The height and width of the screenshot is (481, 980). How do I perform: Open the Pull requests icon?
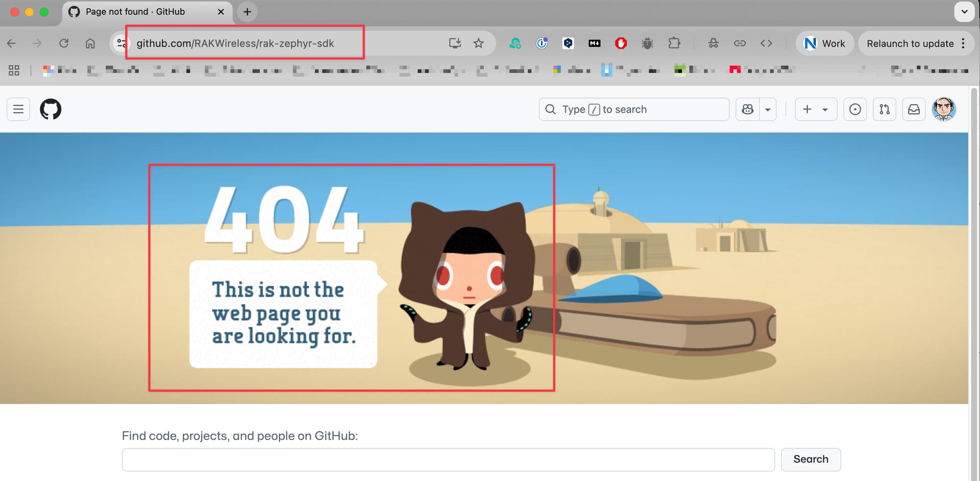pos(885,109)
